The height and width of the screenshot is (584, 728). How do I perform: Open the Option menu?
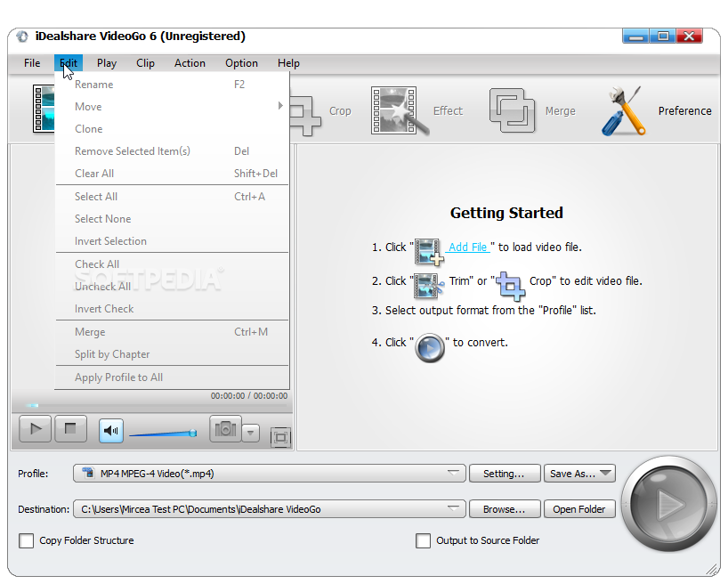pyautogui.click(x=241, y=63)
